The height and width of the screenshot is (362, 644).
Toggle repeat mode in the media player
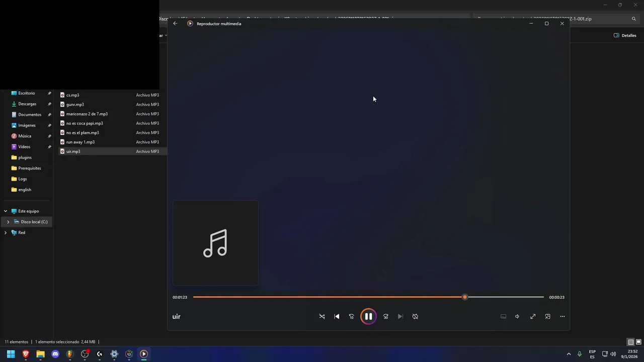coord(415,316)
